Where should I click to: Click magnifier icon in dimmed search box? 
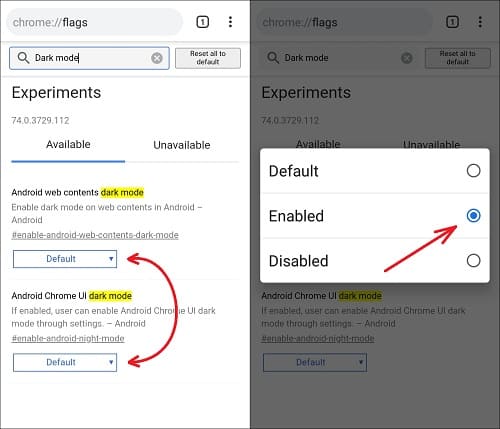[x=273, y=58]
